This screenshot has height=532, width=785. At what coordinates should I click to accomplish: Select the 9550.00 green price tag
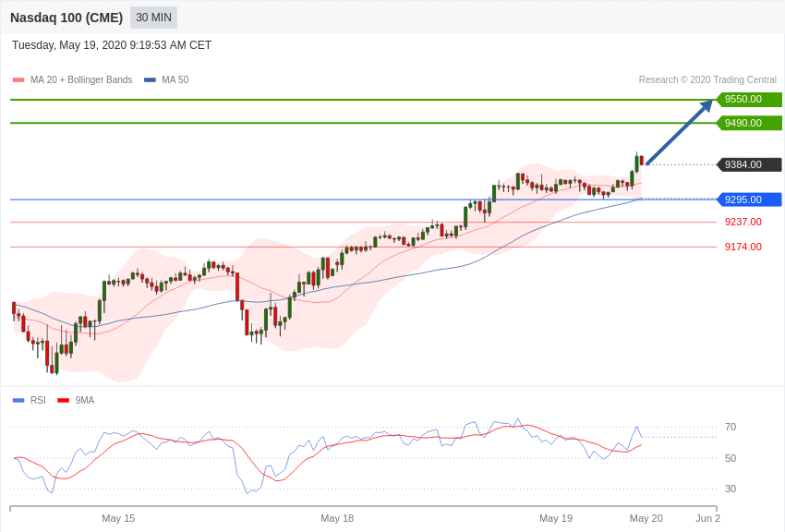749,100
